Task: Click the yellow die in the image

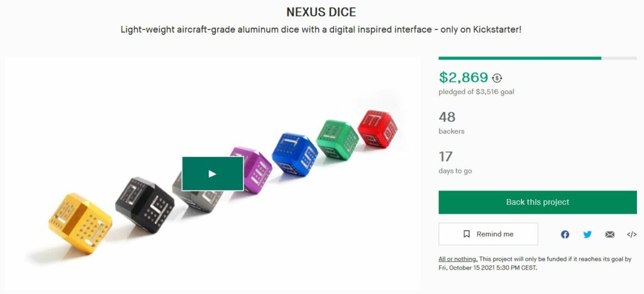Action: pyautogui.click(x=80, y=220)
